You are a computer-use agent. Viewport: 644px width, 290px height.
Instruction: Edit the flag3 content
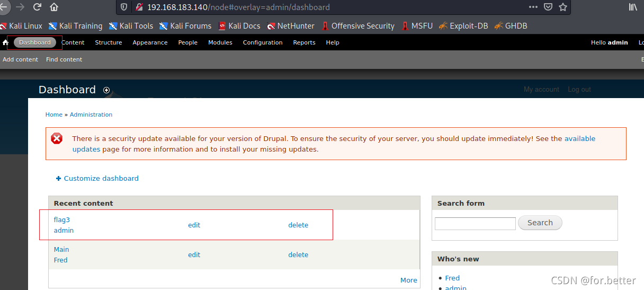[x=194, y=225]
